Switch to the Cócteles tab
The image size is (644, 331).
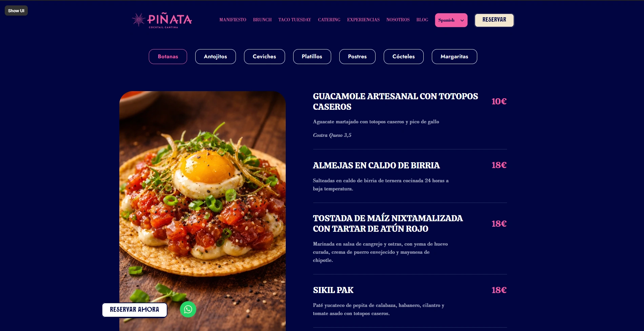(x=404, y=57)
